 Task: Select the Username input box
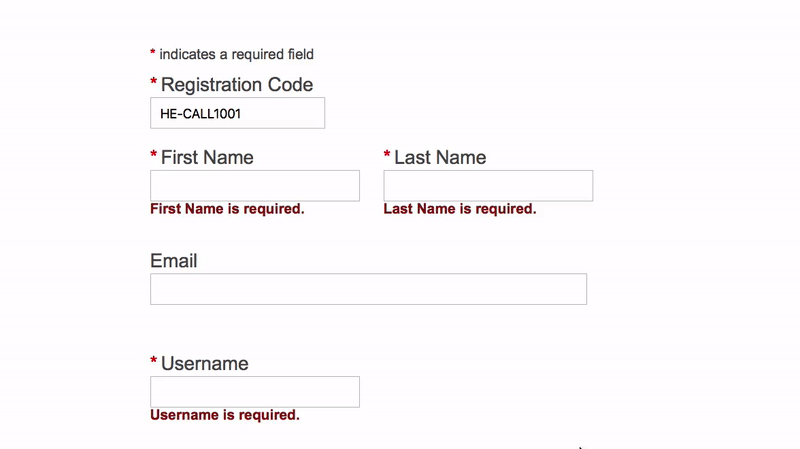[255, 392]
